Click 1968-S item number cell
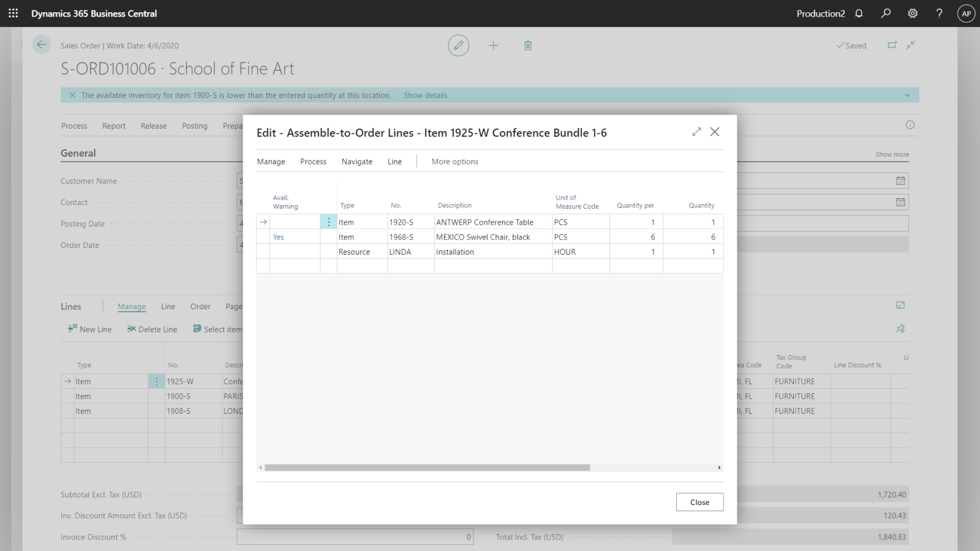980x551 pixels. pos(410,237)
